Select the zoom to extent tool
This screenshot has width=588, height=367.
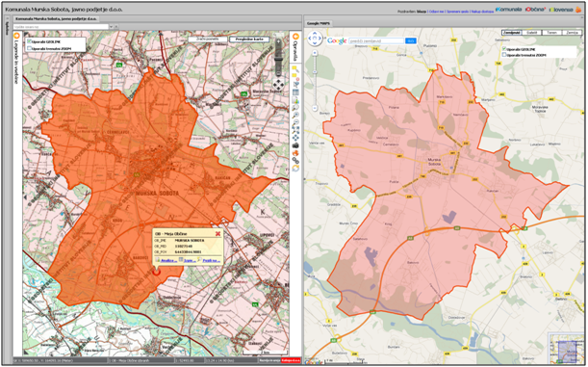coord(295,130)
